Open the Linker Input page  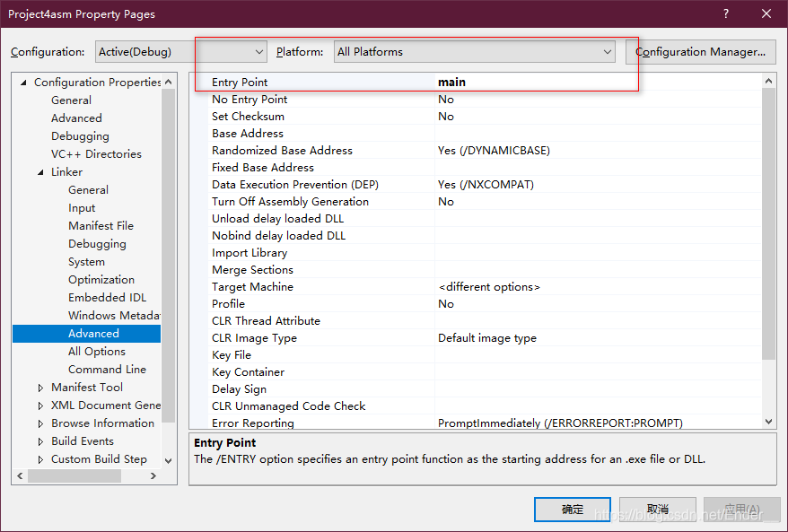pyautogui.click(x=82, y=208)
